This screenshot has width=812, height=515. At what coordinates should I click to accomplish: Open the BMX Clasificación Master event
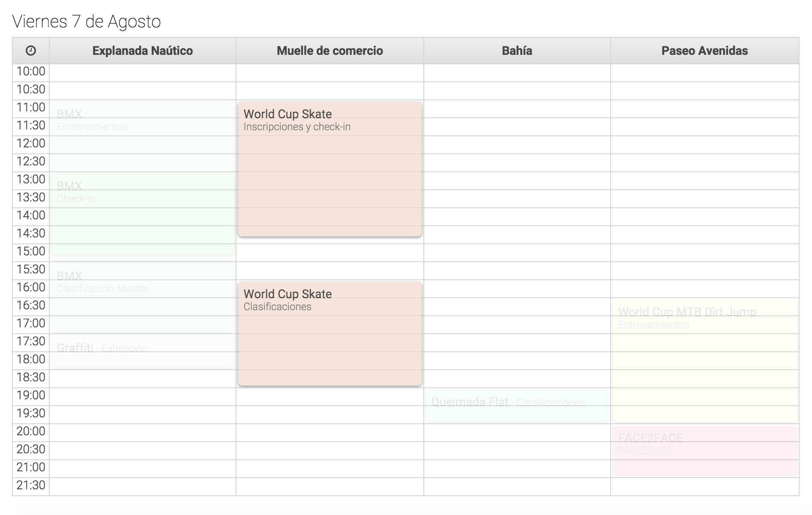pyautogui.click(x=142, y=296)
